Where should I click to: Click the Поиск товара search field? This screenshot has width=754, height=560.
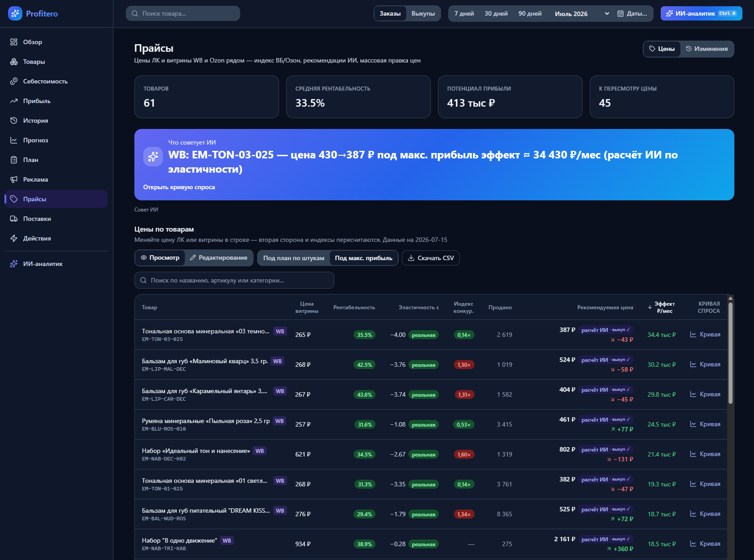tap(183, 13)
